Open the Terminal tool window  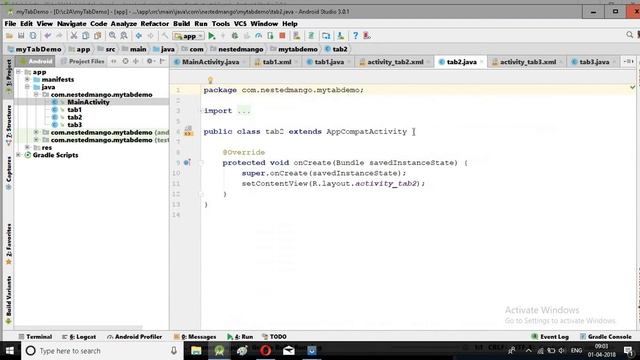click(36, 337)
